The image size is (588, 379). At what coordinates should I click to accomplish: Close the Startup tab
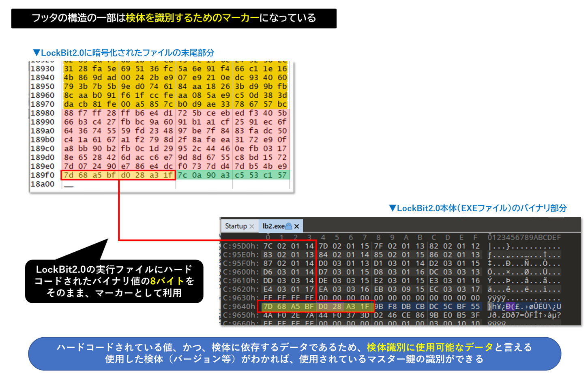[x=252, y=226]
